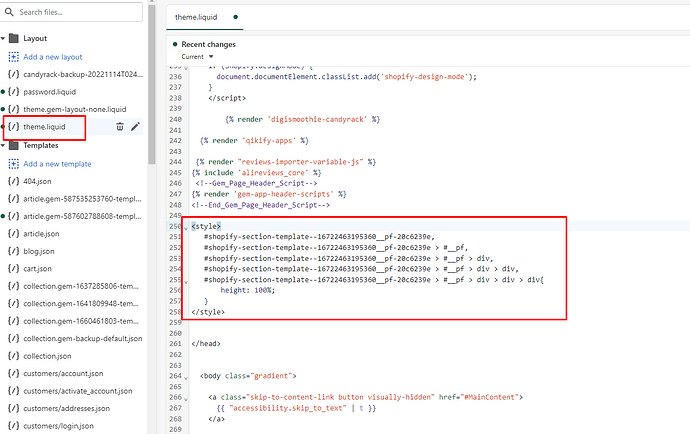This screenshot has width=690, height=434.
Task: Open the Current version dropdown
Action: pos(197,57)
